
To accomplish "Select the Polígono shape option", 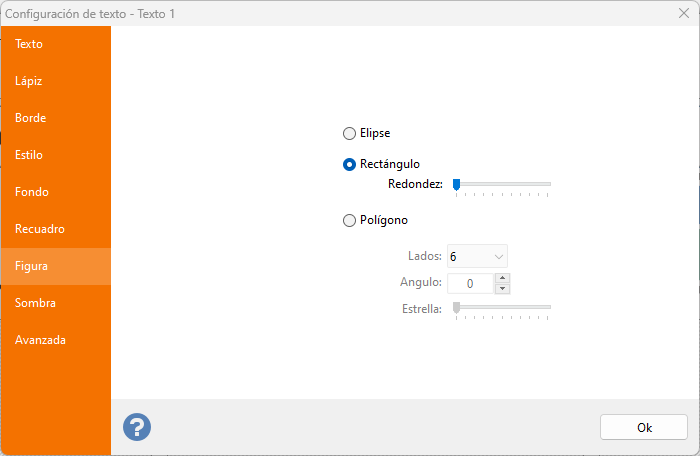I will pos(349,220).
